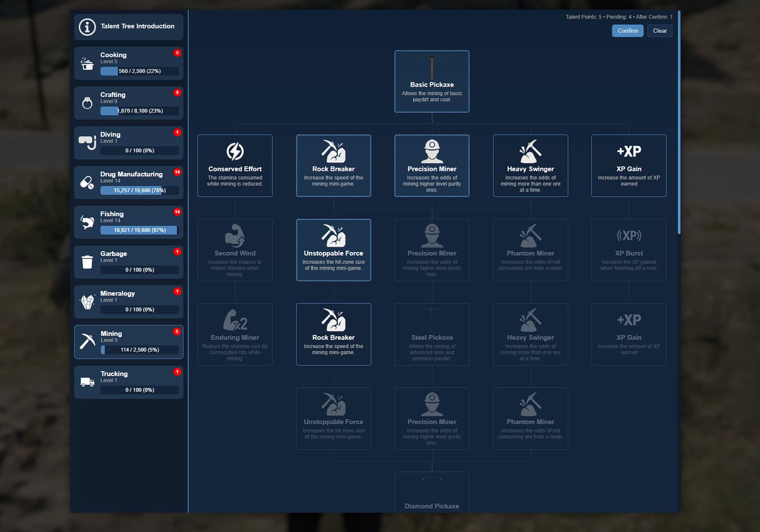Select Precision Miner directly above Diamond Pickaxe
The height and width of the screenshot is (532, 760).
pos(432,418)
